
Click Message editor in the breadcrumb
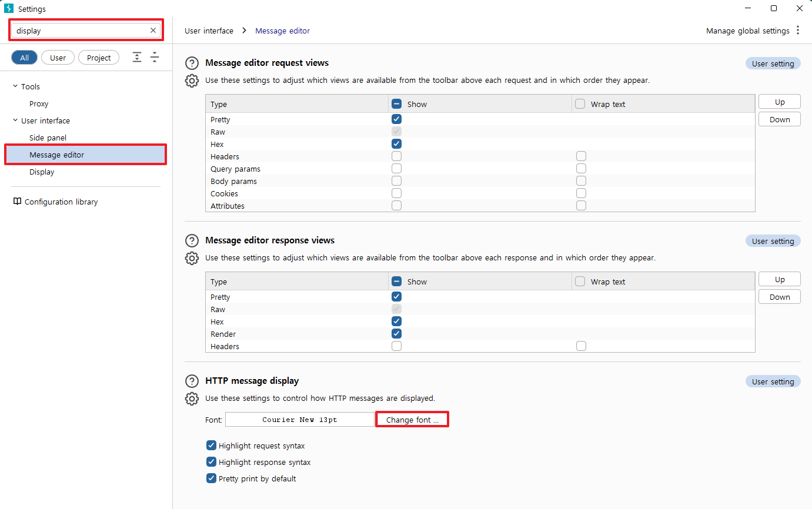point(282,31)
